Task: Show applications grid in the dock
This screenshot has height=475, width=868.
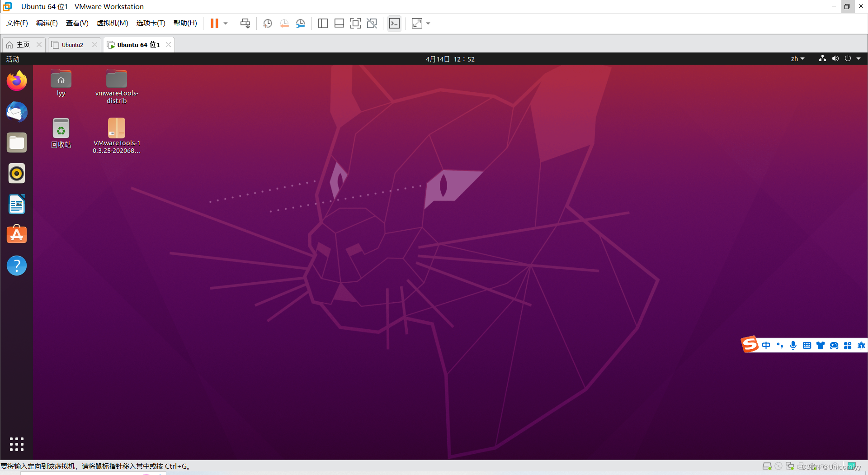Action: [x=17, y=444]
